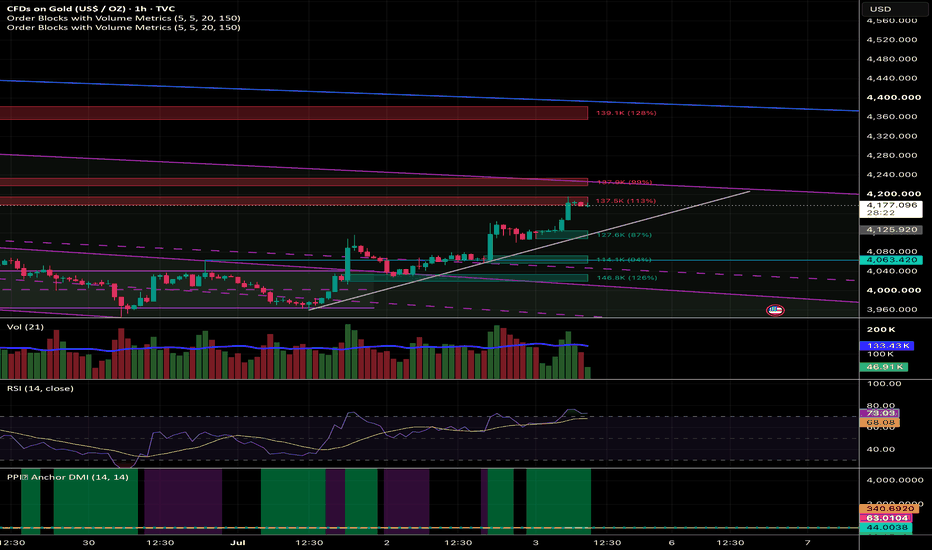Select the Jul date on time axis

(238, 542)
